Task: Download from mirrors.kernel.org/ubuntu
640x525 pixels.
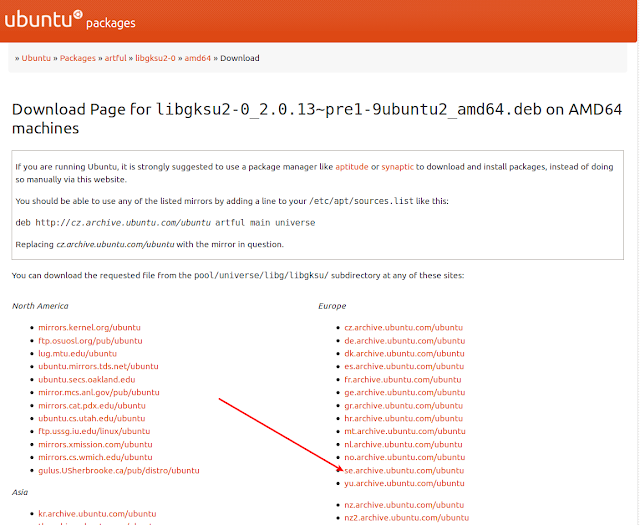Action: tap(89, 327)
